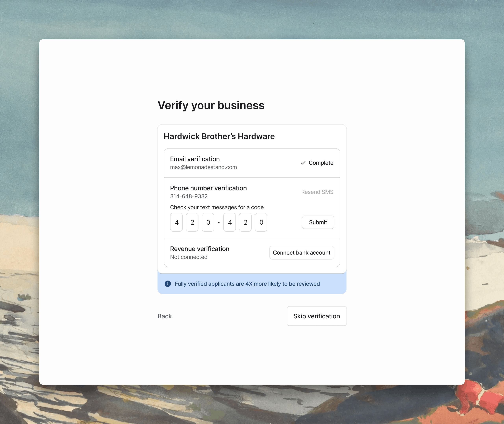The height and width of the screenshot is (424, 504).
Task: Click the fourth code digit box after the dash
Action: tap(230, 222)
